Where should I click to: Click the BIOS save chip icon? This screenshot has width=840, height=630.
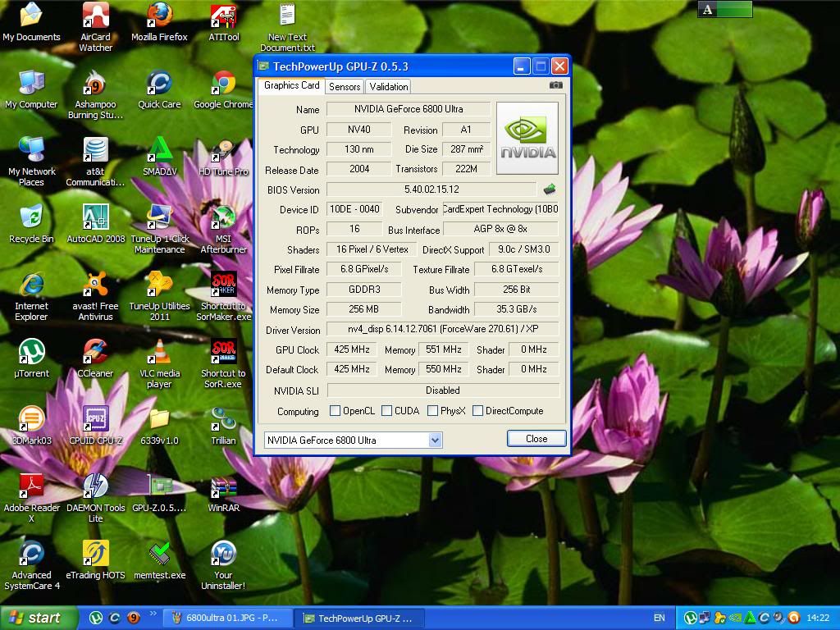pyautogui.click(x=549, y=189)
